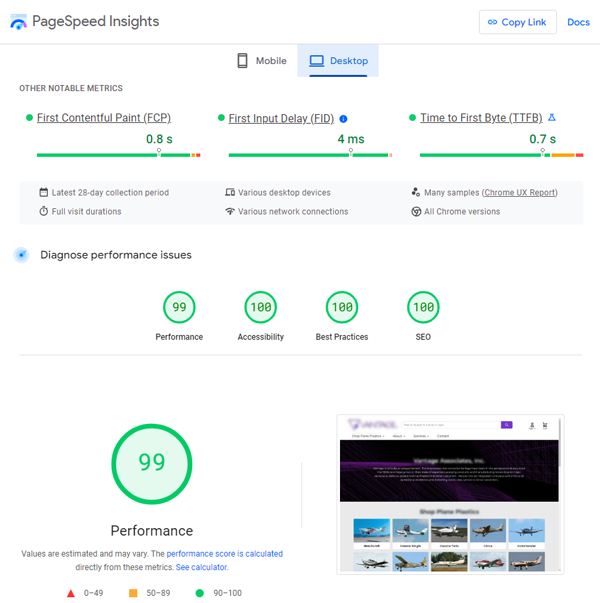Select the SEO 100 score gauge
The height and width of the screenshot is (603, 600).
[x=423, y=307]
